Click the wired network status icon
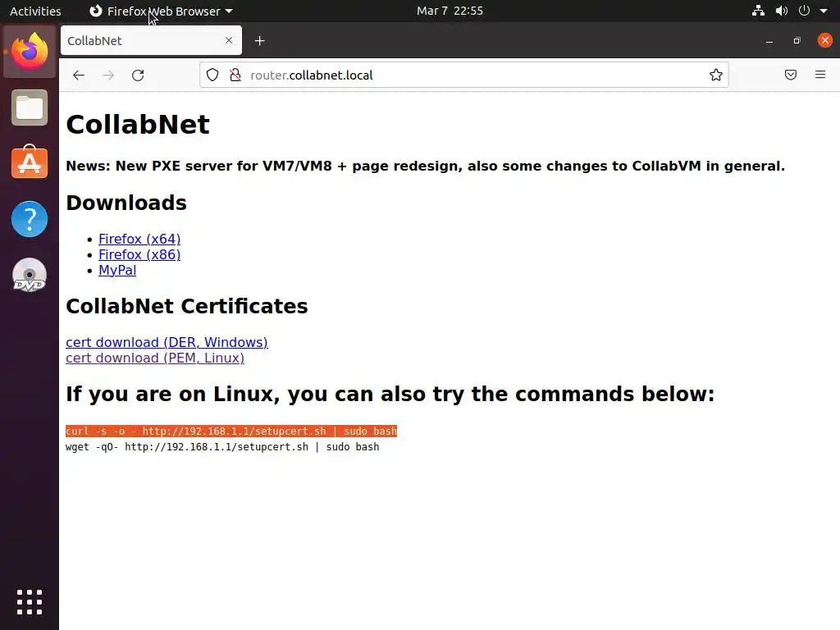The image size is (840, 630). pos(758,11)
